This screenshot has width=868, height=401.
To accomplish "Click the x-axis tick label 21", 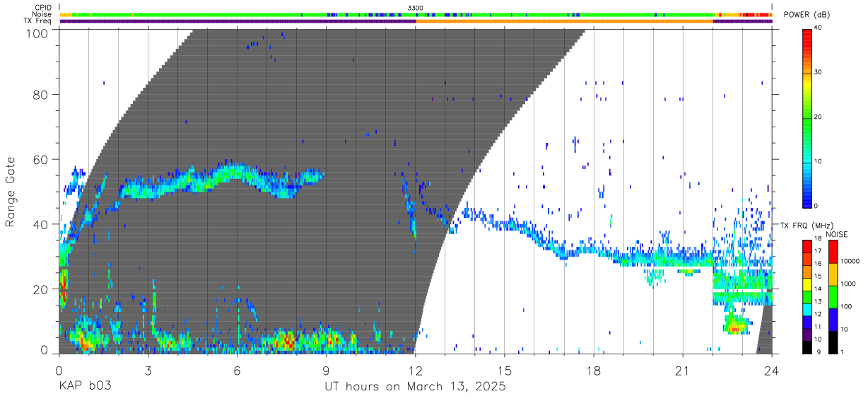I will pos(682,371).
